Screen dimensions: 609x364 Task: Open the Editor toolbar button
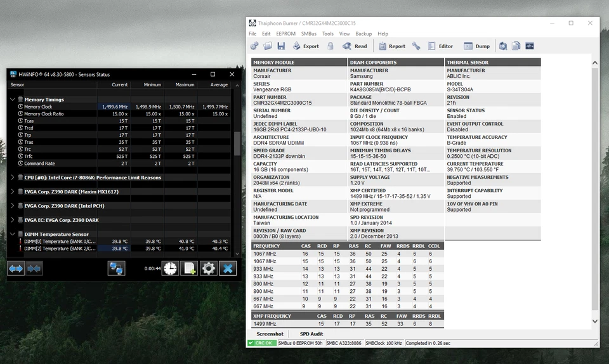pos(440,46)
